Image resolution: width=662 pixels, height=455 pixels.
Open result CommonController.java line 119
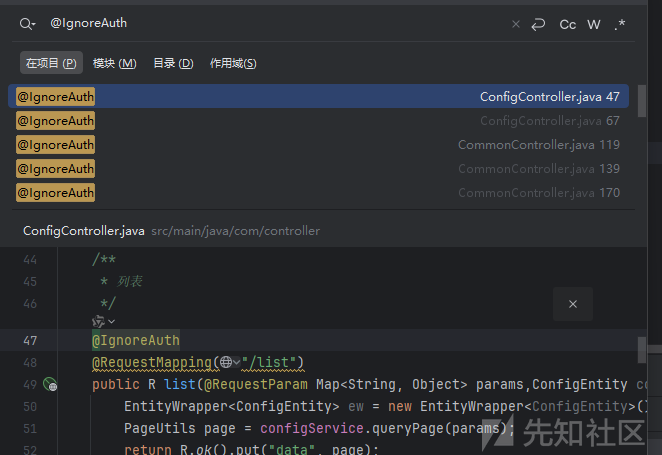tap(318, 145)
